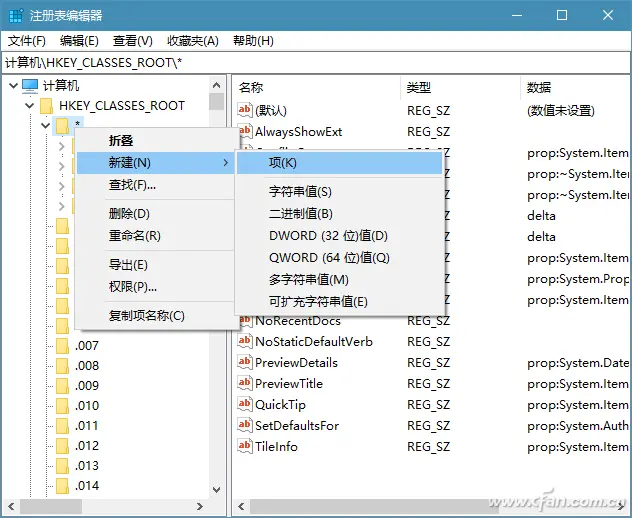Click the TileInfo value icon

coord(245,446)
